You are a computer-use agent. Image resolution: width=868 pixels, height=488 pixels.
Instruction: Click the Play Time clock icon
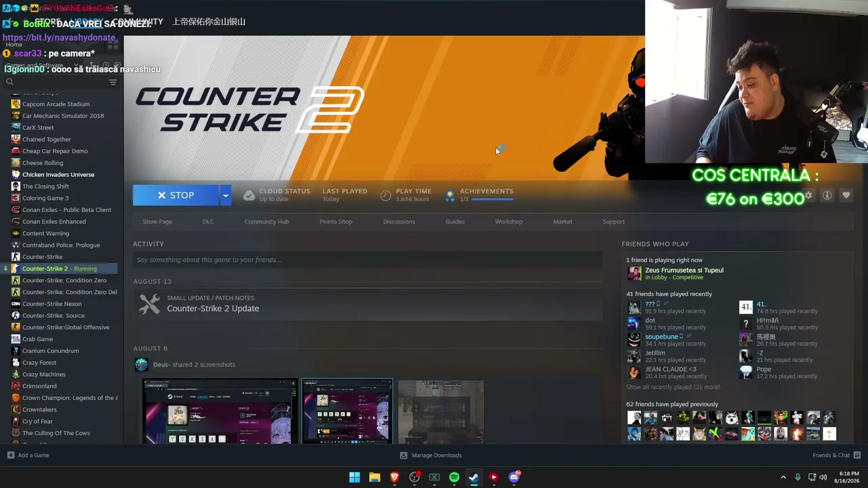coord(385,195)
